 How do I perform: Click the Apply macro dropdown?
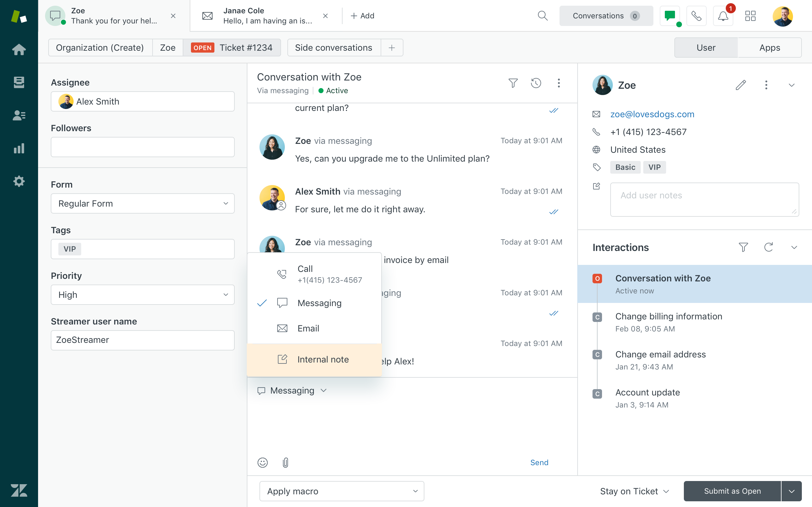pos(343,490)
